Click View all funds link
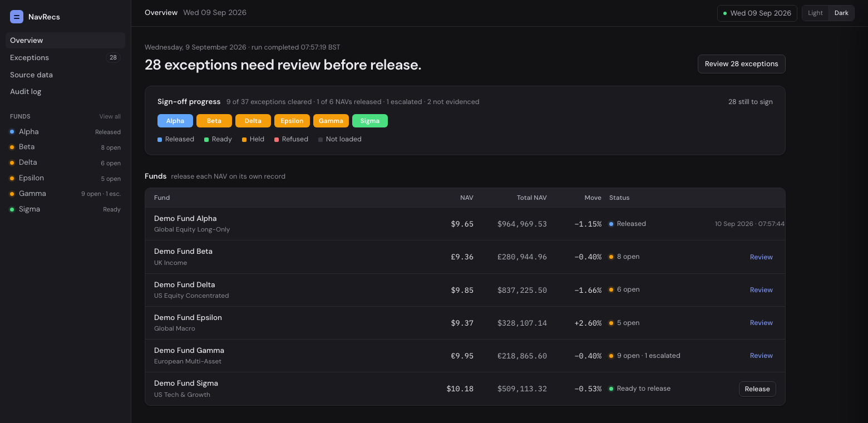The height and width of the screenshot is (423, 868). pyautogui.click(x=110, y=116)
